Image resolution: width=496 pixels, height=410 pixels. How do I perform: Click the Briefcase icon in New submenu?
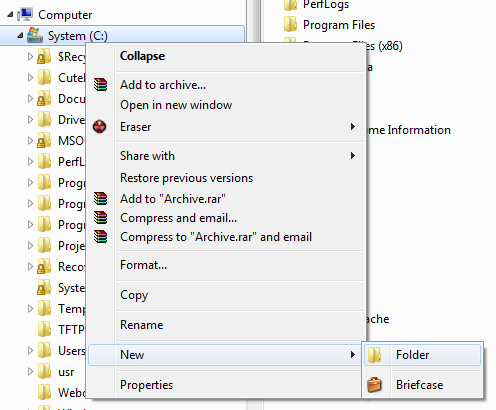pos(374,385)
